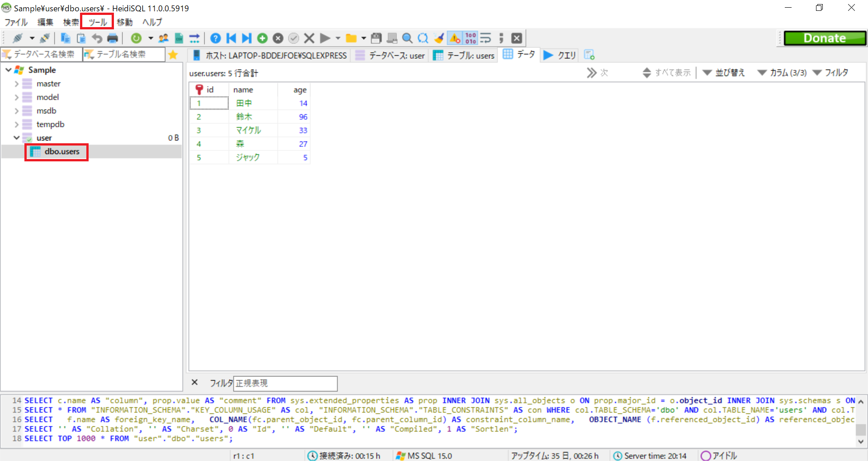Viewport: 868px width, 461px height.
Task: Expand the master database node
Action: [x=17, y=84]
